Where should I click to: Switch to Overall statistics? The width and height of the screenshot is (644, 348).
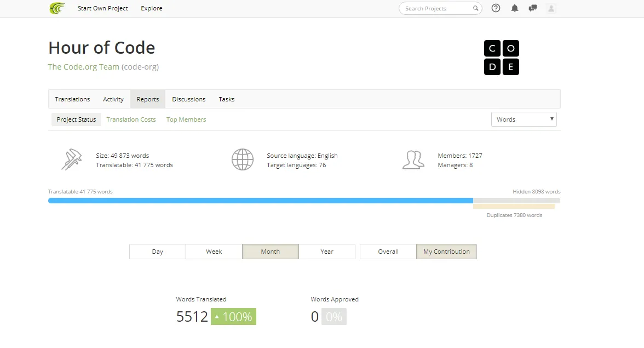pos(388,252)
